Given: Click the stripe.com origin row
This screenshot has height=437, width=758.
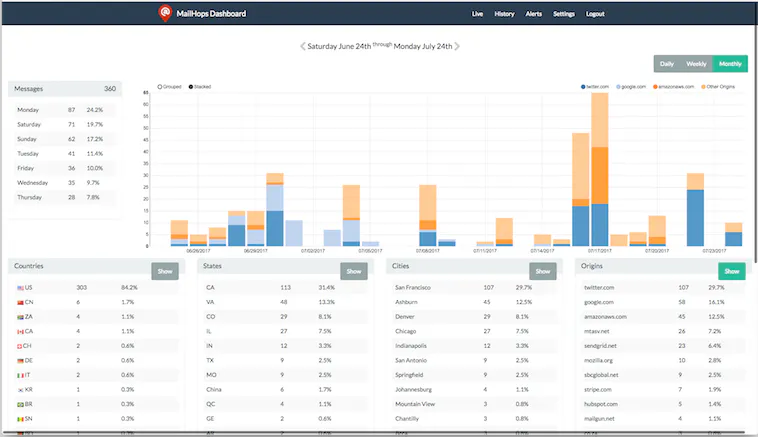Looking at the screenshot, I should coord(663,390).
